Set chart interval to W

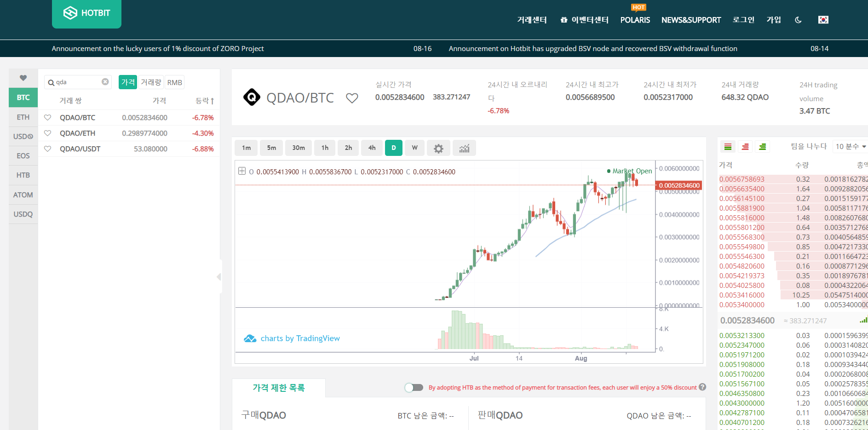415,148
